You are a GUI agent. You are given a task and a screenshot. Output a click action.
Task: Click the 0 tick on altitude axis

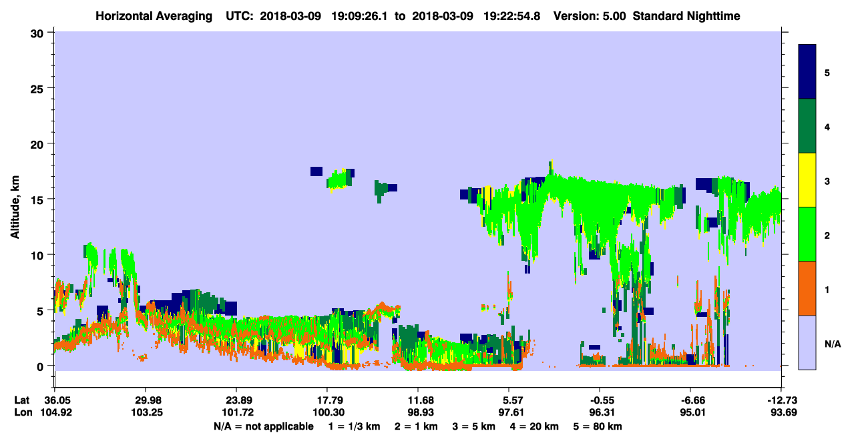(42, 366)
